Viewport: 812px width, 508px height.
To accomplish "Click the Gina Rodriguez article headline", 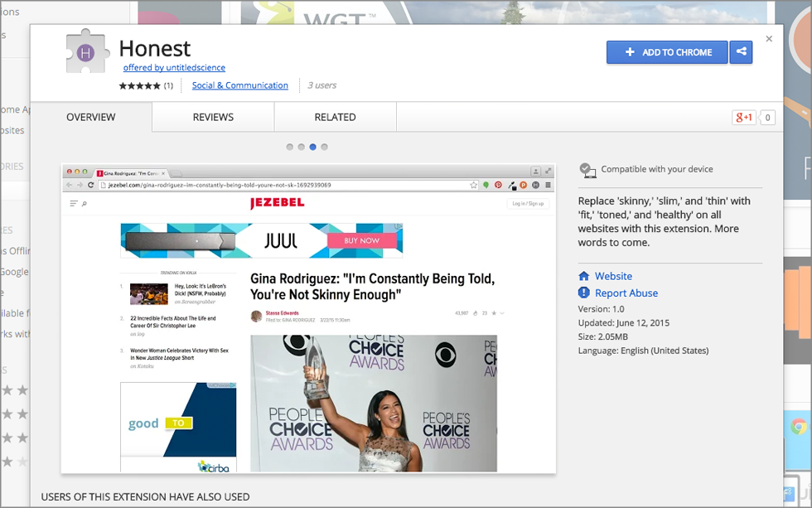I will coord(372,287).
